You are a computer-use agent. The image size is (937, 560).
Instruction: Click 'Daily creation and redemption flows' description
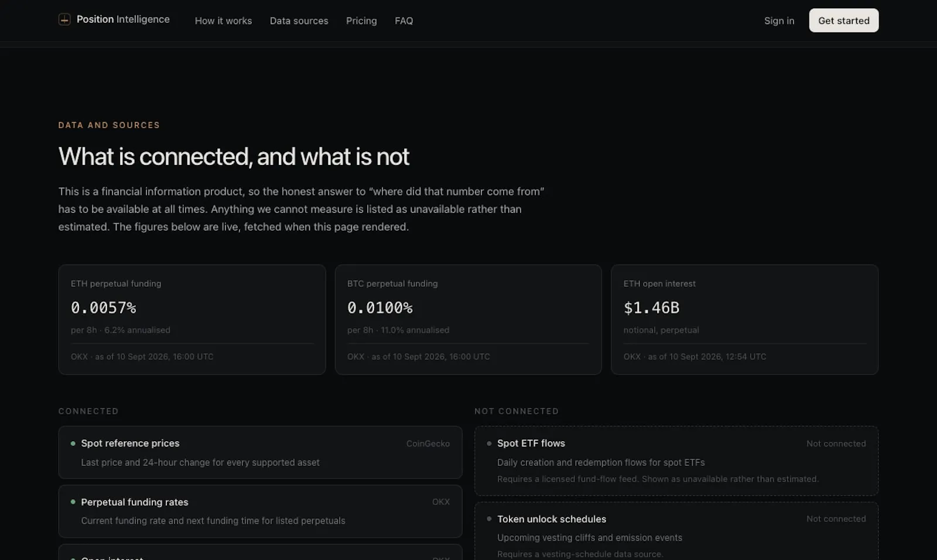601,462
